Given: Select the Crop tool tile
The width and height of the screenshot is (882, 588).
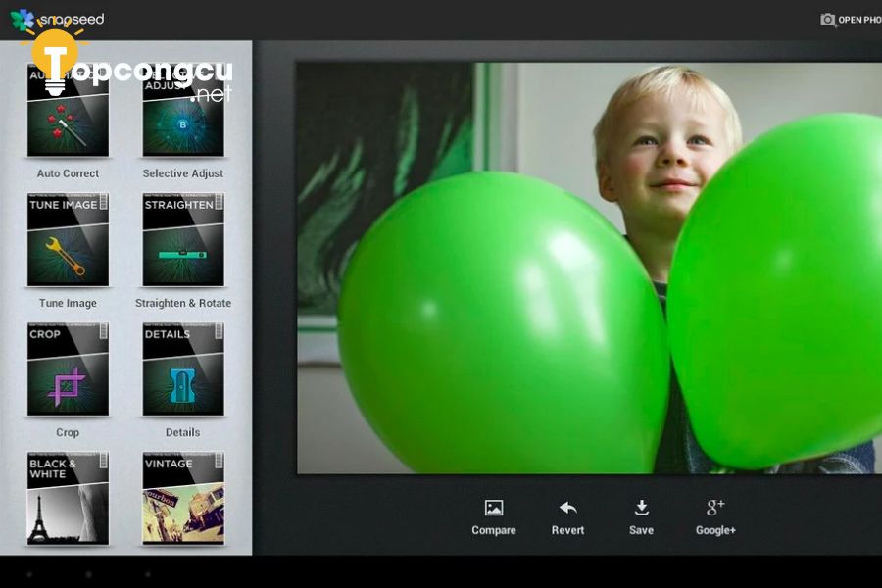Looking at the screenshot, I should pyautogui.click(x=68, y=369).
